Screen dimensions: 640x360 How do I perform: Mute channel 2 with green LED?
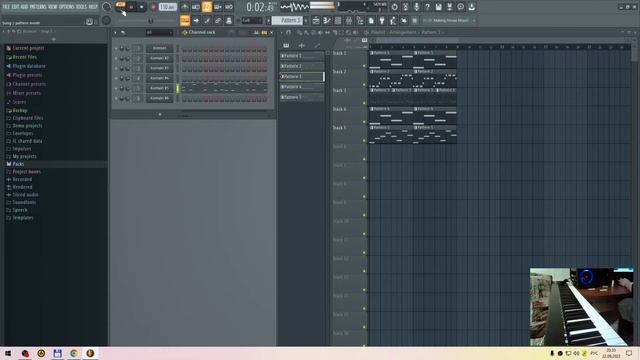click(116, 58)
